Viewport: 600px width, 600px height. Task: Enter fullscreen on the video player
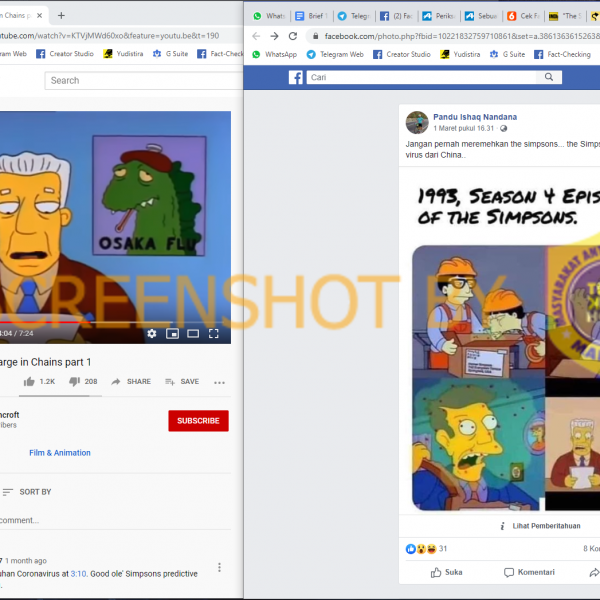[214, 334]
